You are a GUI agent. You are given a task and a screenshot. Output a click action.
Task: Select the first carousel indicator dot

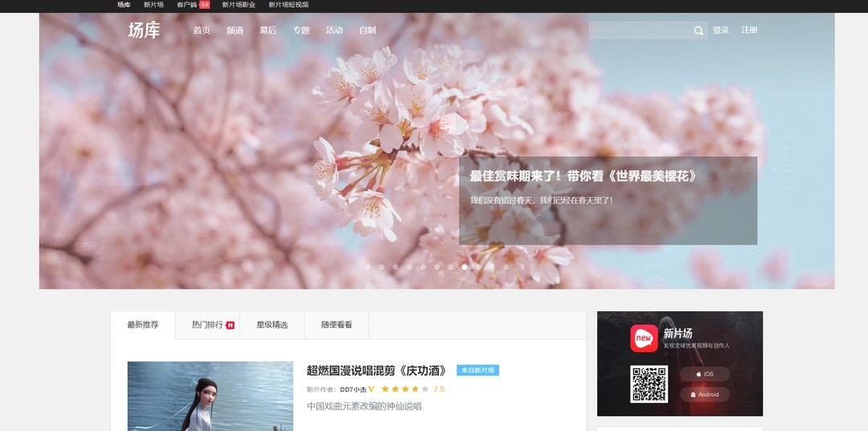coord(368,267)
